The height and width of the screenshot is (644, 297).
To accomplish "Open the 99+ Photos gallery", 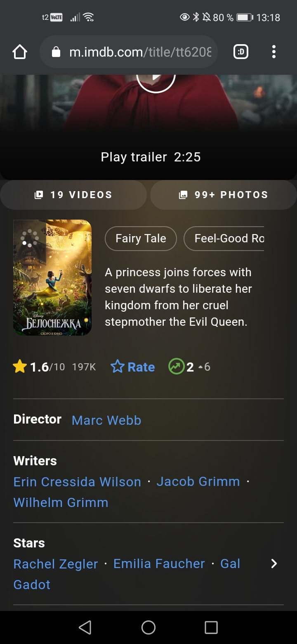I will (223, 195).
